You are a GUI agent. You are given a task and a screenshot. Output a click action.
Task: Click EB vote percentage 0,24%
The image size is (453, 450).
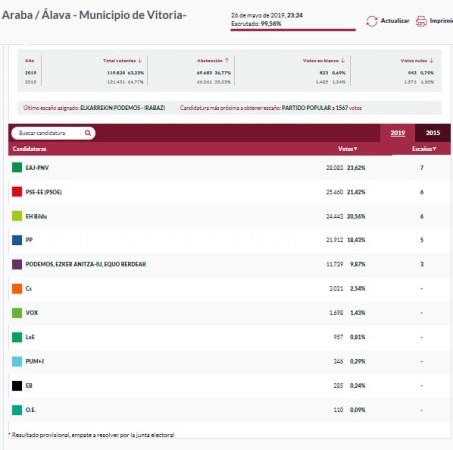coord(358,386)
